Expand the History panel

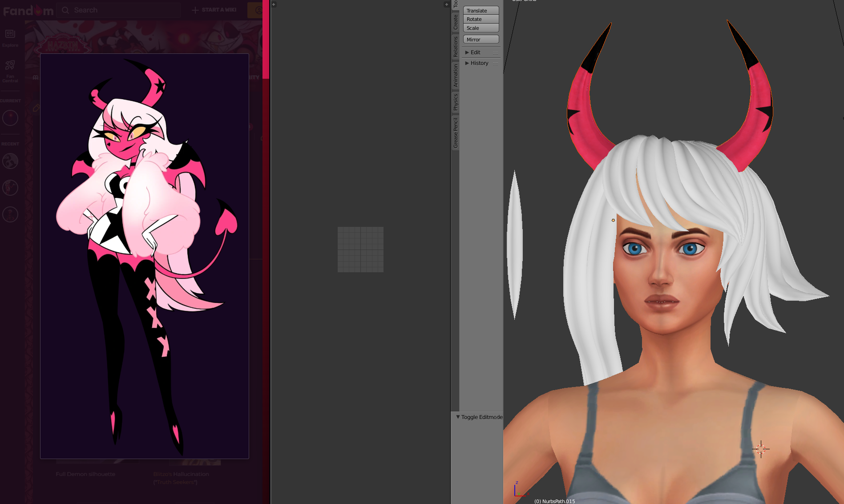coord(467,63)
